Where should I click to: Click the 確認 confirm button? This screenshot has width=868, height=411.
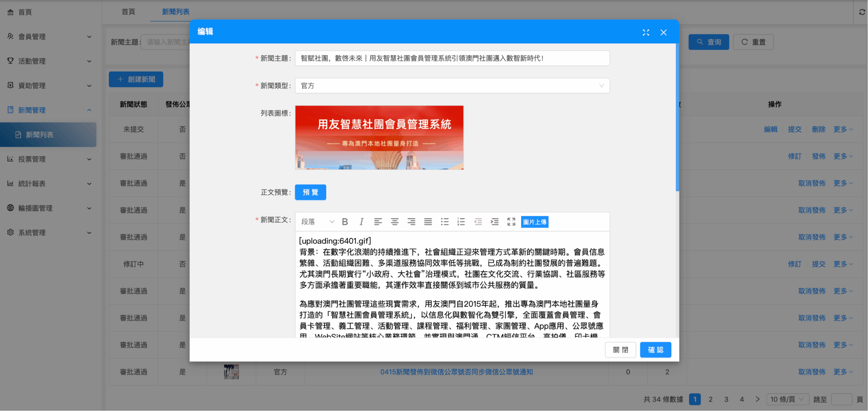(x=655, y=350)
